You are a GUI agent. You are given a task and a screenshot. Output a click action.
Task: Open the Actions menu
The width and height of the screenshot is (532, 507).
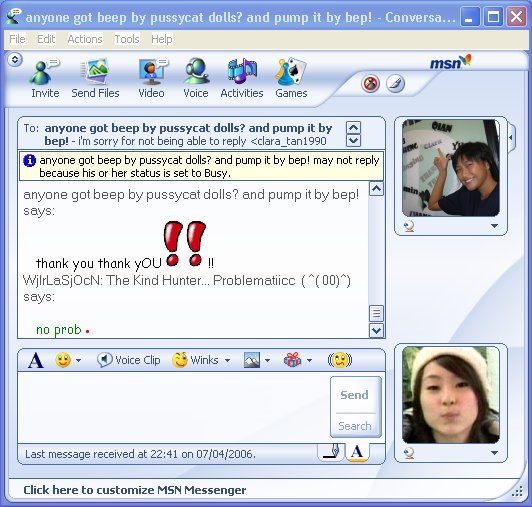pyautogui.click(x=85, y=39)
